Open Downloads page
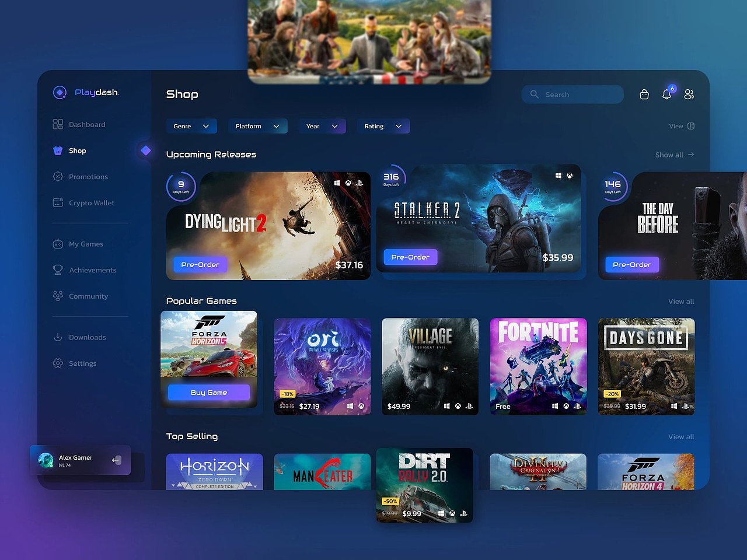This screenshot has height=560, width=747. tap(88, 337)
